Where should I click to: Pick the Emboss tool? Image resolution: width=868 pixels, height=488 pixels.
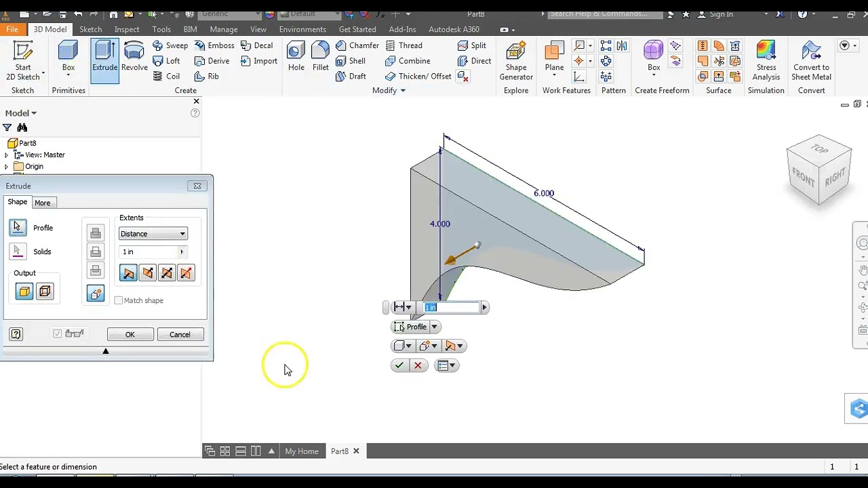coord(214,45)
